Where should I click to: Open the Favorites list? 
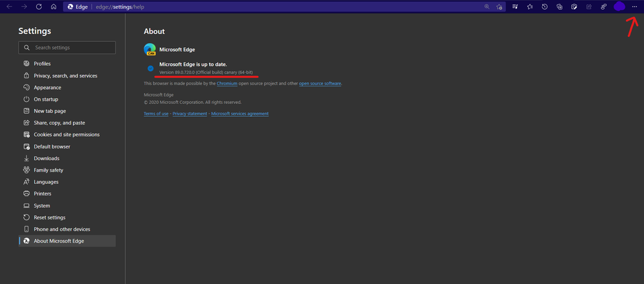coord(530,6)
